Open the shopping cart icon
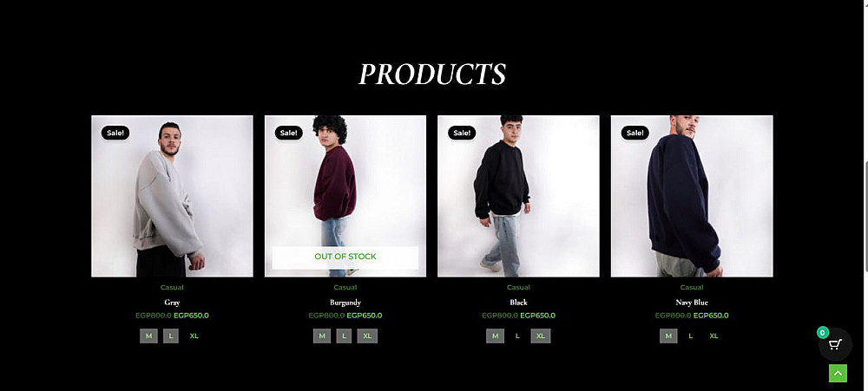The image size is (868, 391). 835,344
